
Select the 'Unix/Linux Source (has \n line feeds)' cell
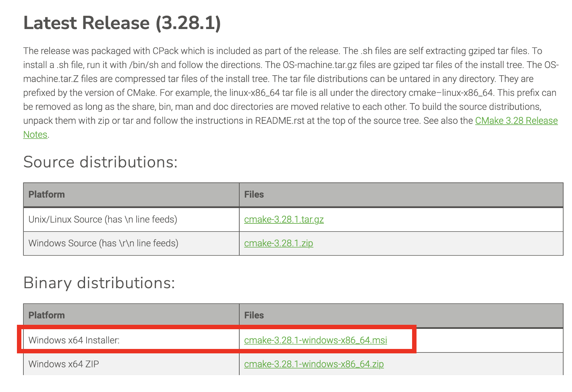coord(131,219)
